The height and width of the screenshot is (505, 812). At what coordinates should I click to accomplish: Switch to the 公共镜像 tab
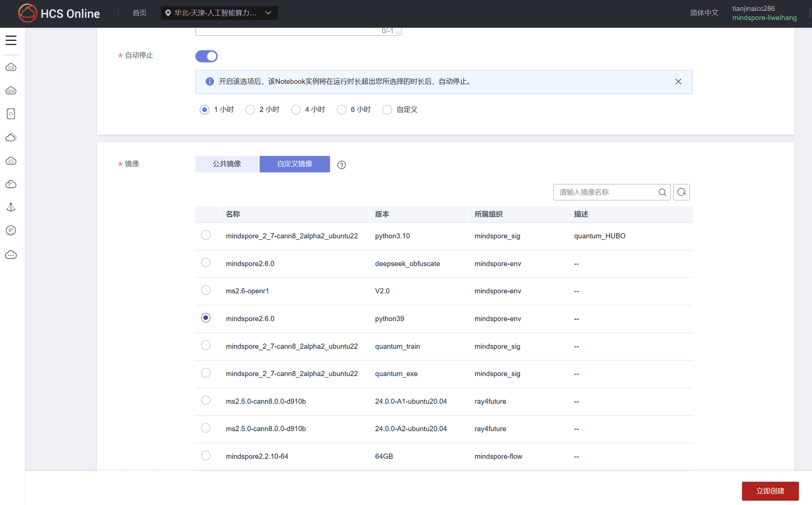(227, 164)
